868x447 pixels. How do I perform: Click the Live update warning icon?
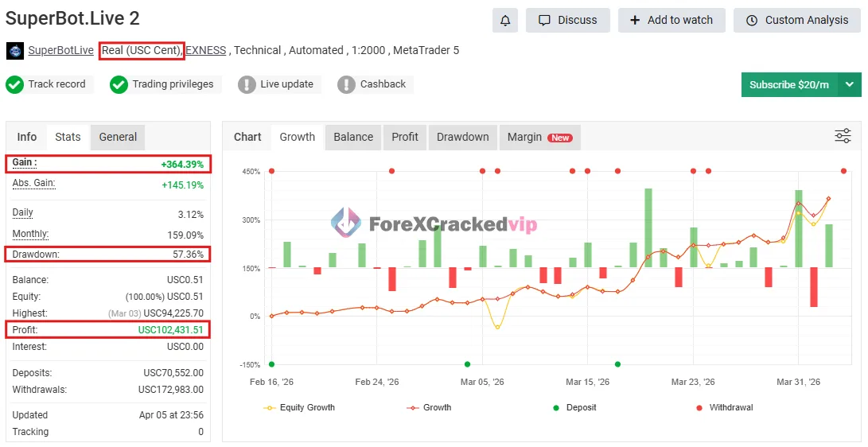click(x=247, y=84)
